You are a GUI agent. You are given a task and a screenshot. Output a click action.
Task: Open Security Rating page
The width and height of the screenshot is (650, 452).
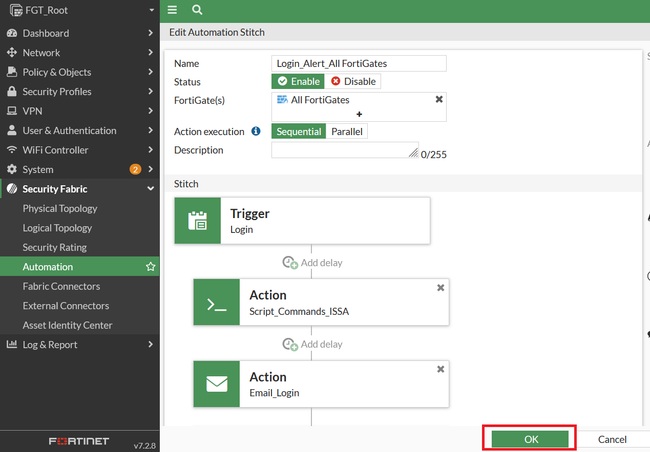[55, 248]
